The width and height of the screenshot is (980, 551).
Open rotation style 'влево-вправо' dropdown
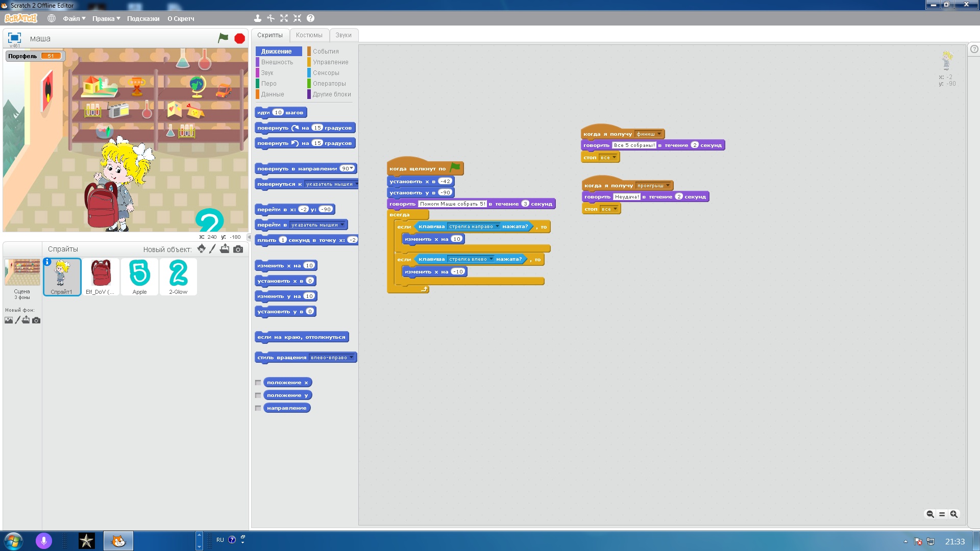[351, 358]
